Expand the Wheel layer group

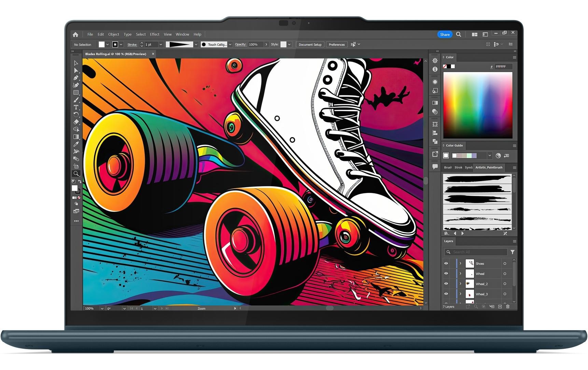point(460,274)
